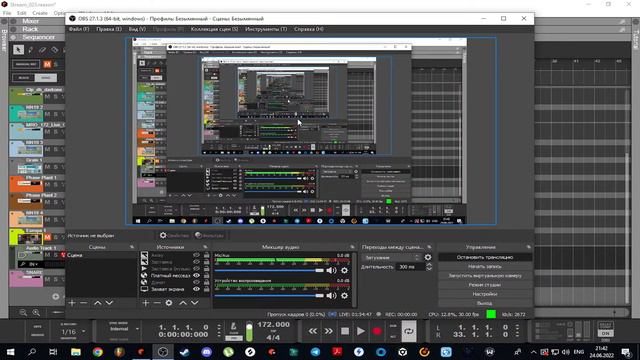Toggle mute M on Europa track

point(47,237)
